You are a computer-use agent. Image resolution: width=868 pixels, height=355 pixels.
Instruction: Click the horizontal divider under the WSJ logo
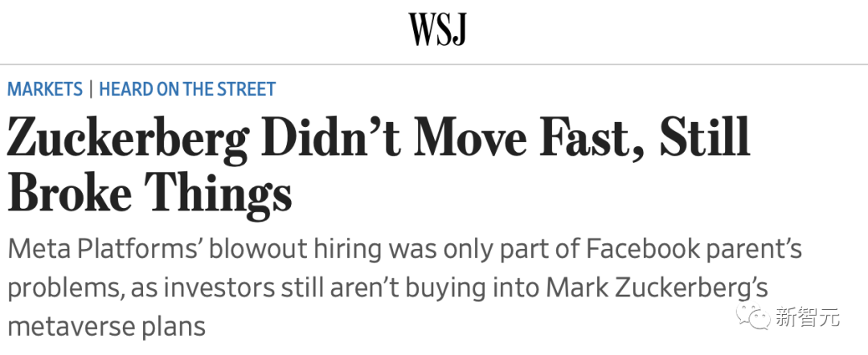(x=434, y=64)
